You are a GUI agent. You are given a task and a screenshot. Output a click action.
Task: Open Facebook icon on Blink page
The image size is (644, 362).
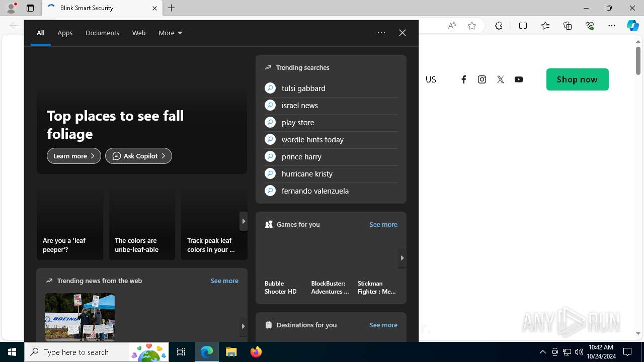[x=463, y=79]
